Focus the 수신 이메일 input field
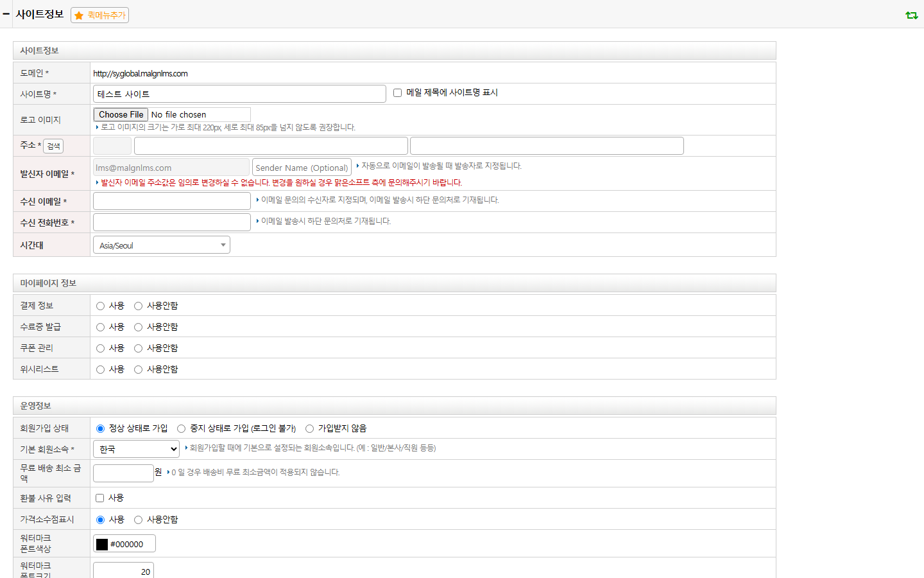Image resolution: width=924 pixels, height=578 pixels. [x=172, y=201]
